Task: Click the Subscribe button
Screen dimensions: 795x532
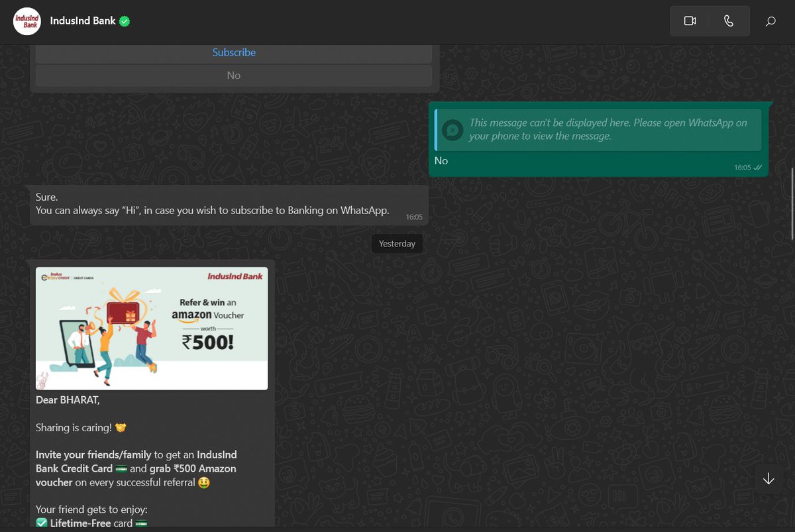Action: point(234,52)
